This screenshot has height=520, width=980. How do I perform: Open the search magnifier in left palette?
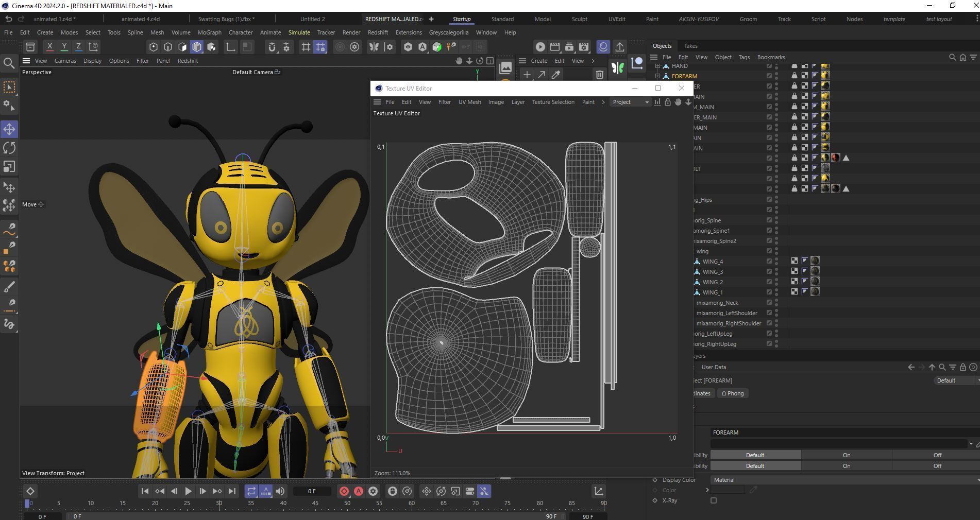9,63
